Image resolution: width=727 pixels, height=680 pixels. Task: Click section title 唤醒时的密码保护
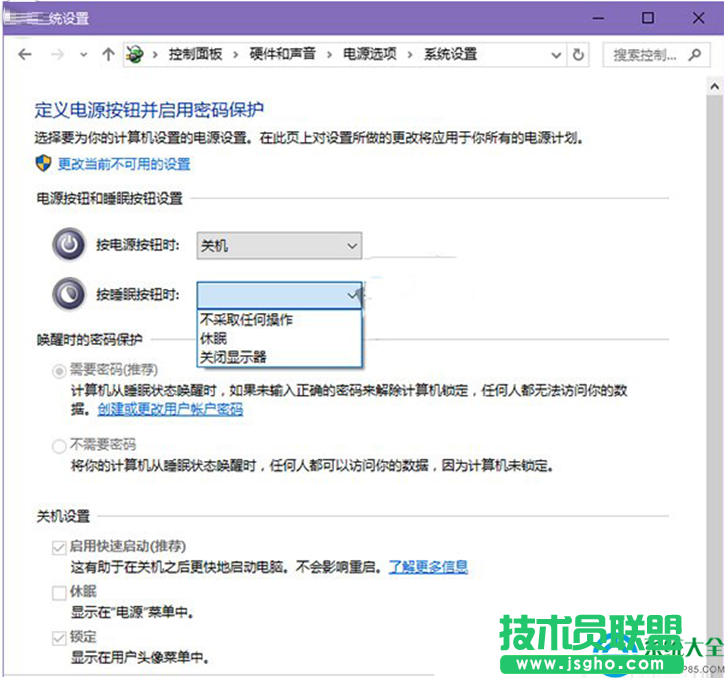coord(89,340)
